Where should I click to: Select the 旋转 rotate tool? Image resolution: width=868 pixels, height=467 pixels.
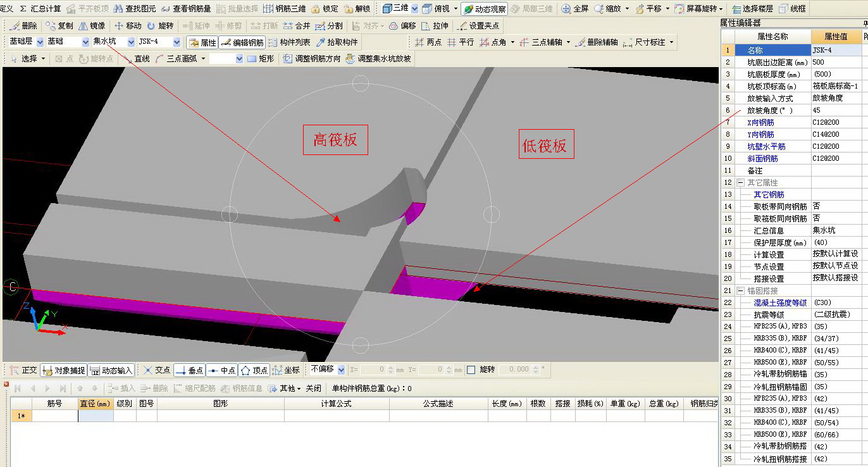pyautogui.click(x=160, y=26)
